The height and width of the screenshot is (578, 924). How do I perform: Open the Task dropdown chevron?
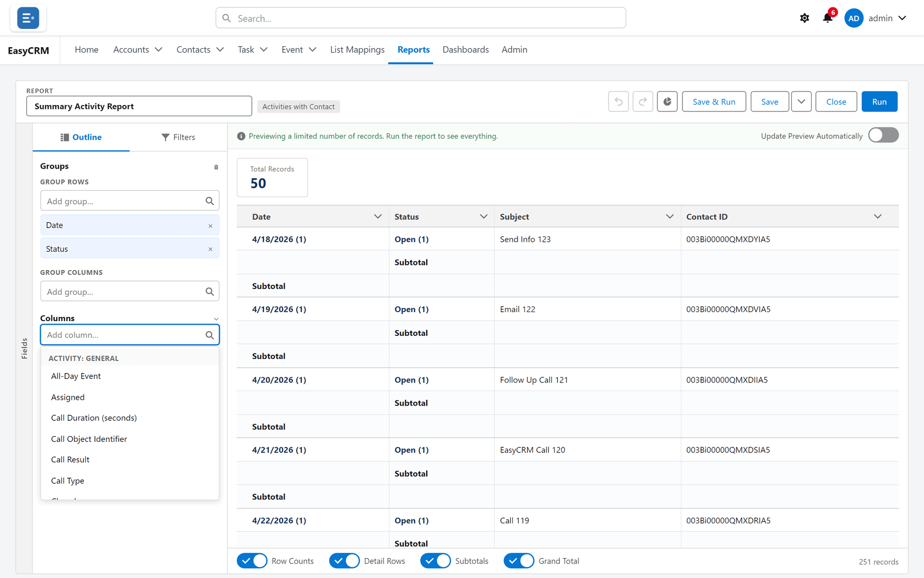(x=264, y=49)
